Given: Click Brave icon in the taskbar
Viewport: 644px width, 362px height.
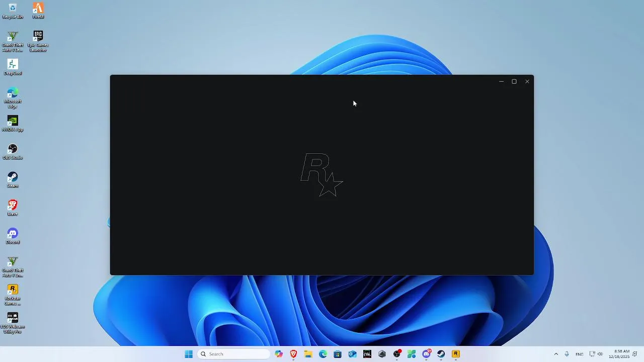Looking at the screenshot, I should [293, 354].
